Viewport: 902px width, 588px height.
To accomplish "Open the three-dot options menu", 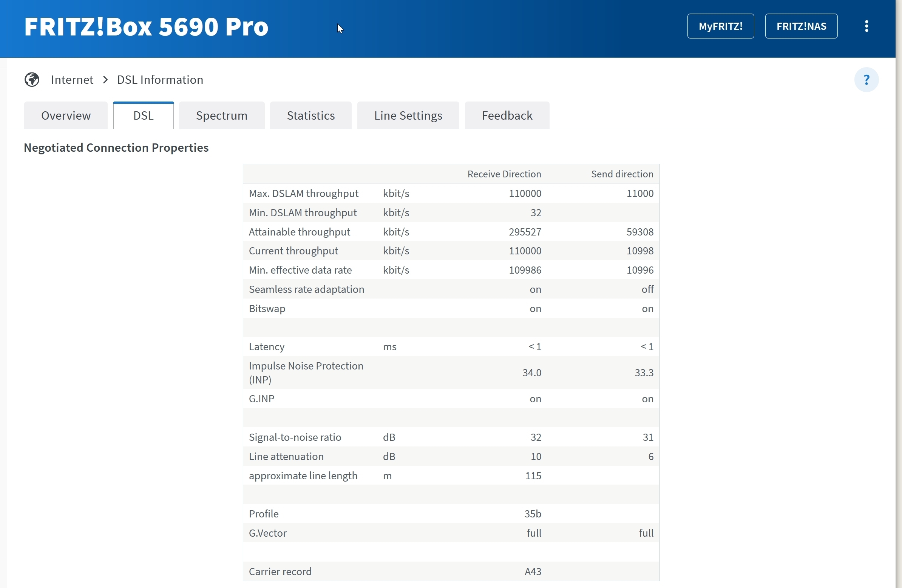I will point(866,26).
